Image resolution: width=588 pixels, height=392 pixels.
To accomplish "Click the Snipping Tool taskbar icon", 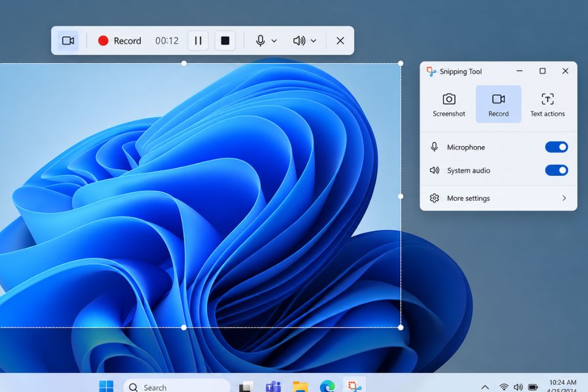I will point(355,386).
